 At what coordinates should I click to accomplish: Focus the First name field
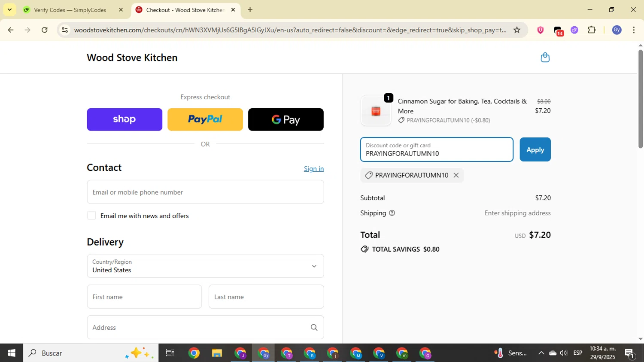point(144,297)
